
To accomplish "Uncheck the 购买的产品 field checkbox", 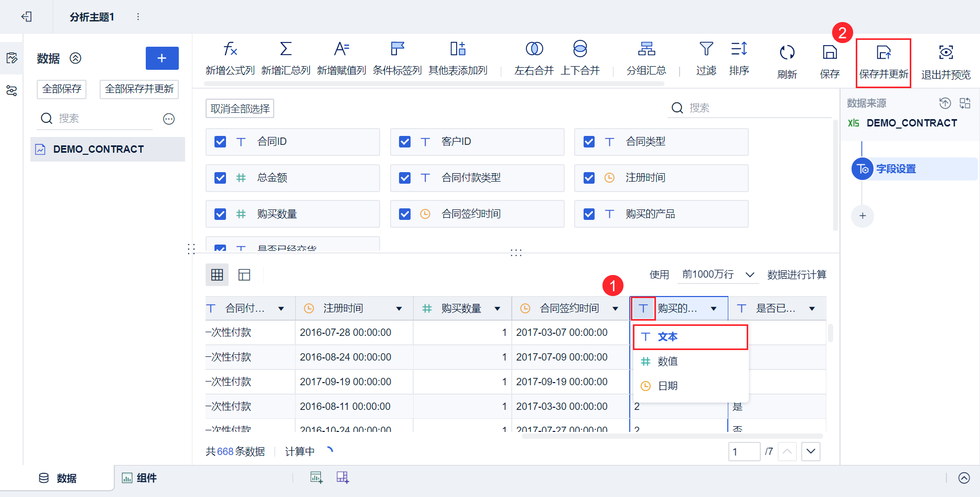I will [589, 214].
